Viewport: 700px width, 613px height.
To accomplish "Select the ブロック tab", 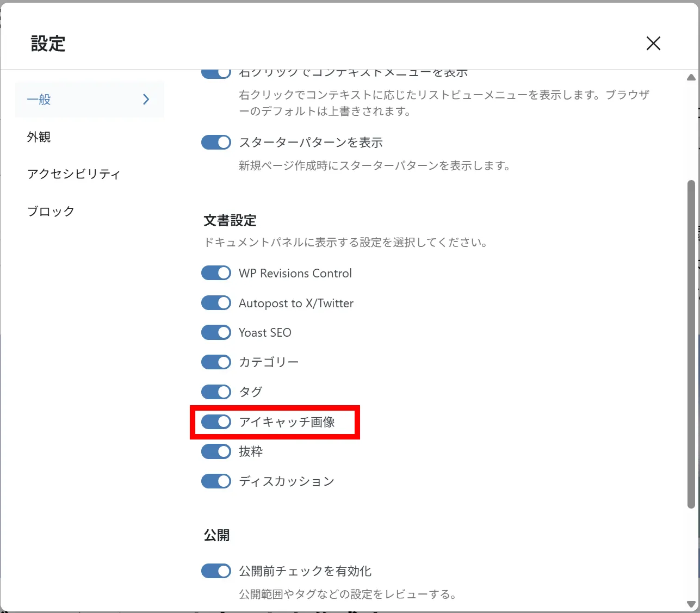I will coord(51,211).
